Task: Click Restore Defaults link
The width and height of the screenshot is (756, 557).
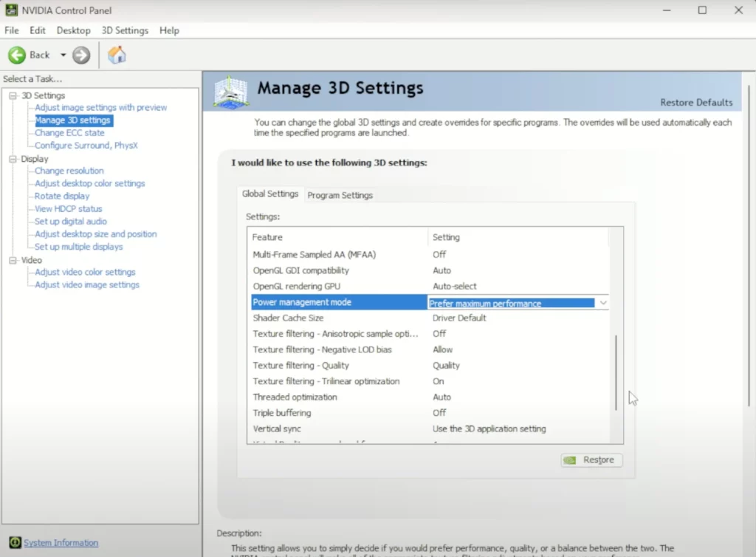Action: tap(695, 102)
